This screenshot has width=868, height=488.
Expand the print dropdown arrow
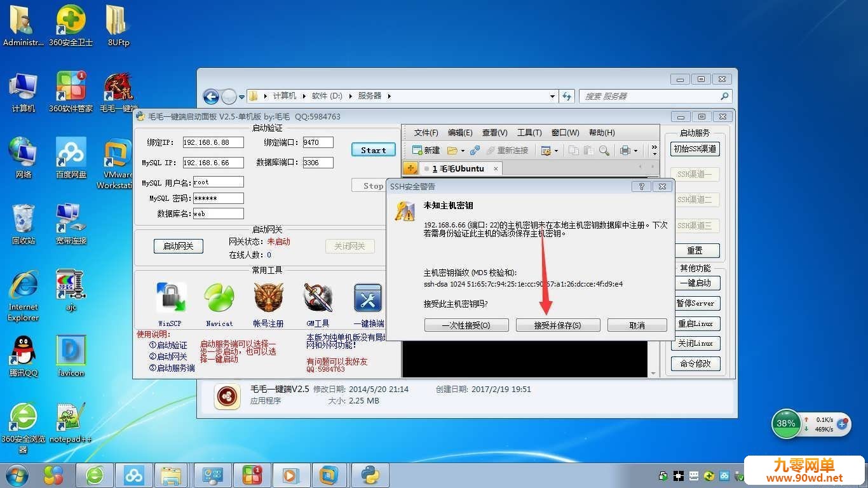[635, 151]
